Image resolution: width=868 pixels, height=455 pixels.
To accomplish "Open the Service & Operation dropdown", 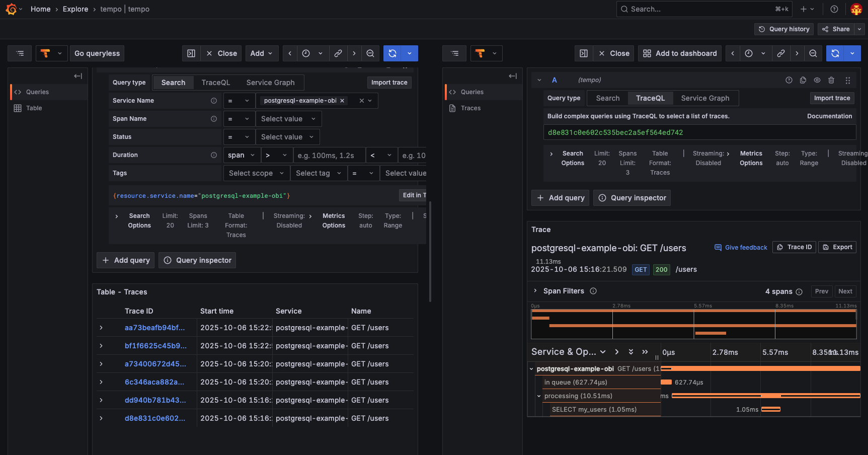I will click(x=569, y=351).
